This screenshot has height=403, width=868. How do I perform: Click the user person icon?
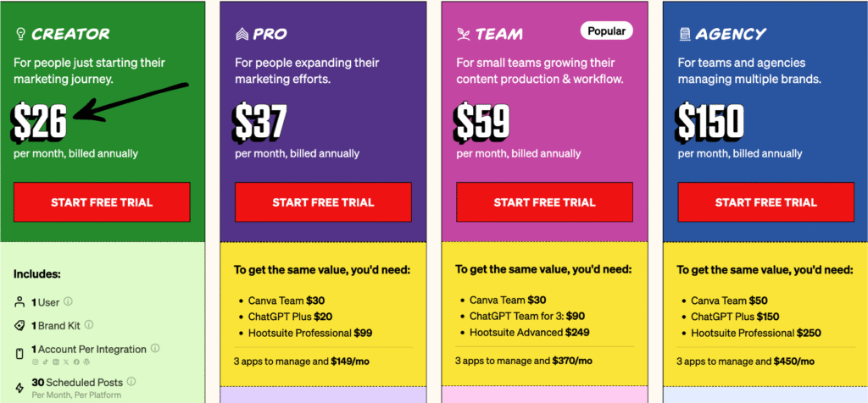(x=20, y=302)
